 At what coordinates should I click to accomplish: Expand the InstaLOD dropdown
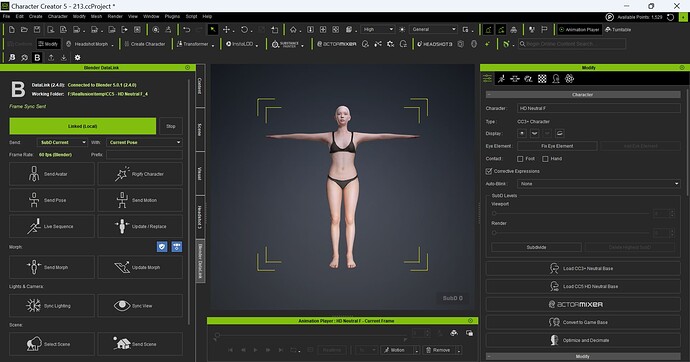point(257,45)
